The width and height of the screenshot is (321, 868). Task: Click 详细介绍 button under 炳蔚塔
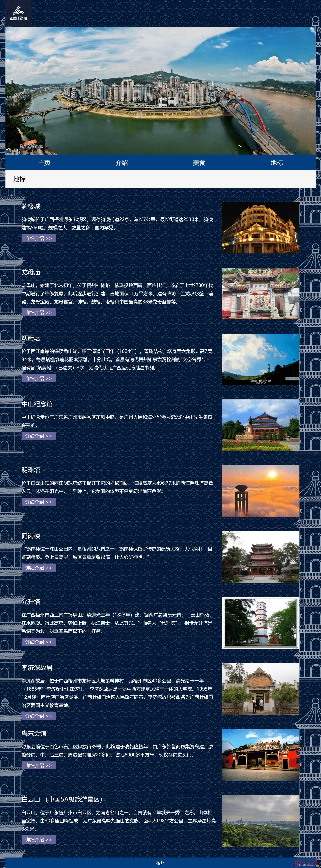click(x=39, y=378)
